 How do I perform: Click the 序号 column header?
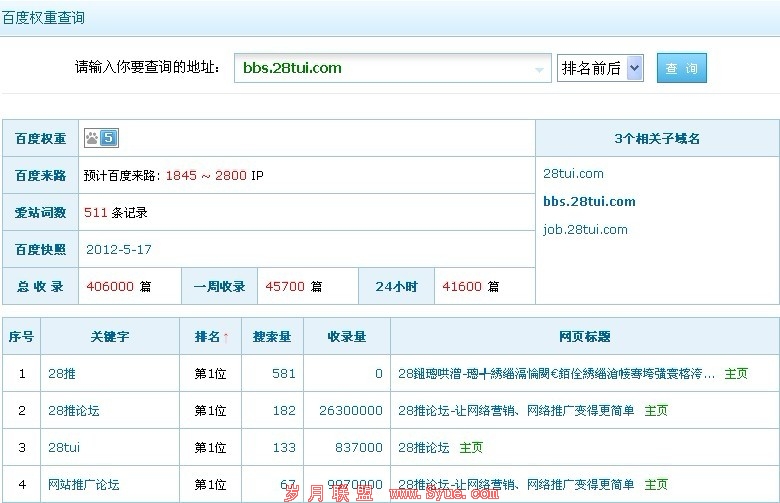click(x=21, y=337)
